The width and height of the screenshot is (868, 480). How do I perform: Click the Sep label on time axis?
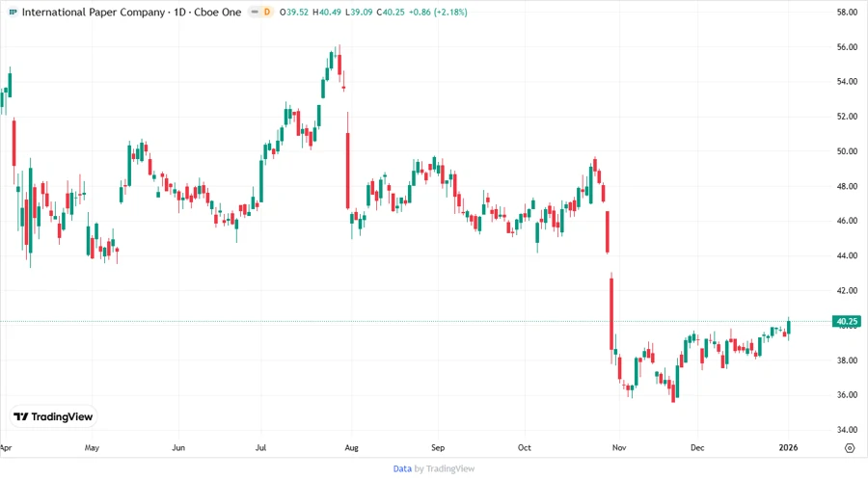[x=438, y=447]
